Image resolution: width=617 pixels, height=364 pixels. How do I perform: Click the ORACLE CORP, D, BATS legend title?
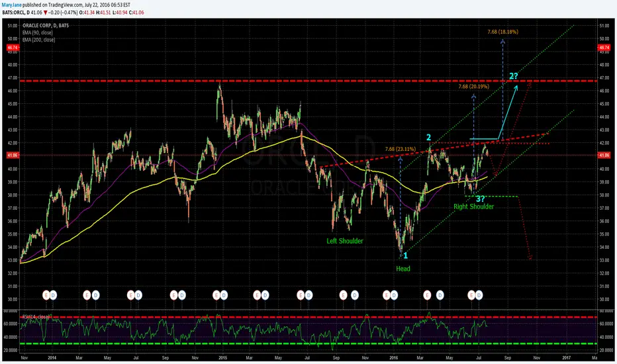(x=46, y=25)
